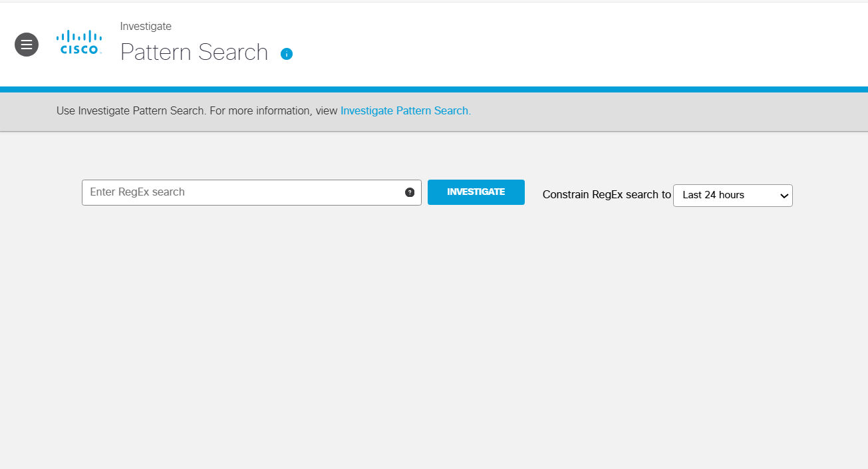Open the Investigate Pattern Search link
Viewport: 868px width, 469px height.
click(406, 111)
